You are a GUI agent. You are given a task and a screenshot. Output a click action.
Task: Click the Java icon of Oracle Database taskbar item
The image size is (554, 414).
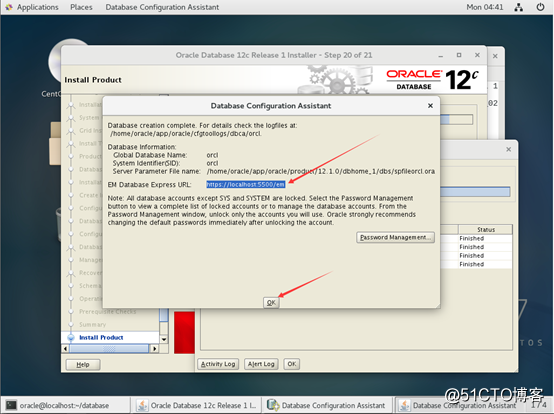pos(142,406)
